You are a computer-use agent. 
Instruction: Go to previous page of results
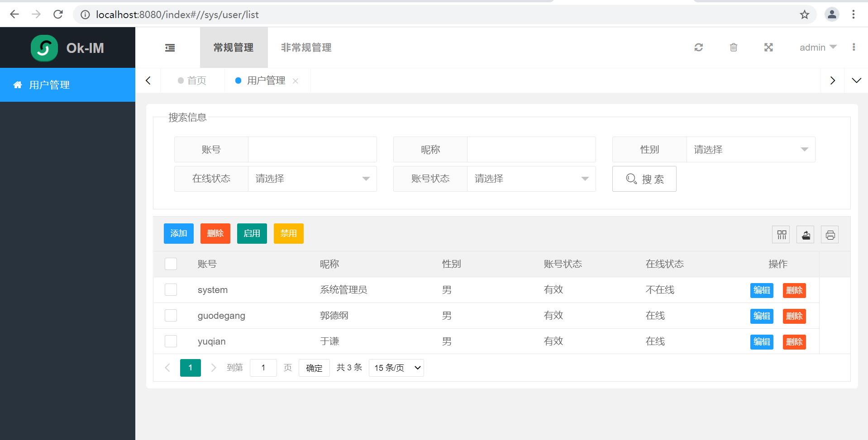click(167, 368)
